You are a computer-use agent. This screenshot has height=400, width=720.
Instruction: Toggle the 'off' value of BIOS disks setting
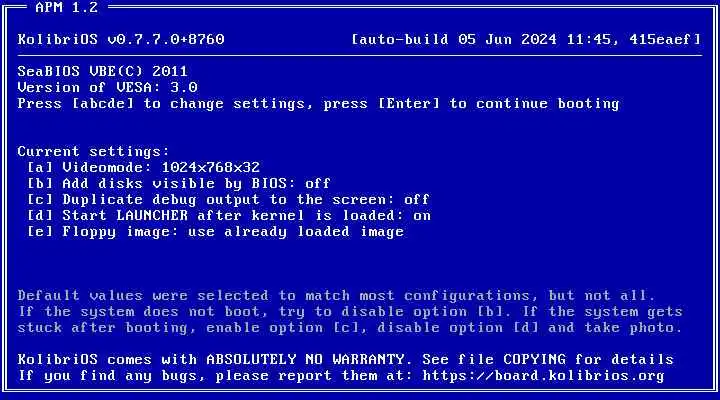pos(317,183)
